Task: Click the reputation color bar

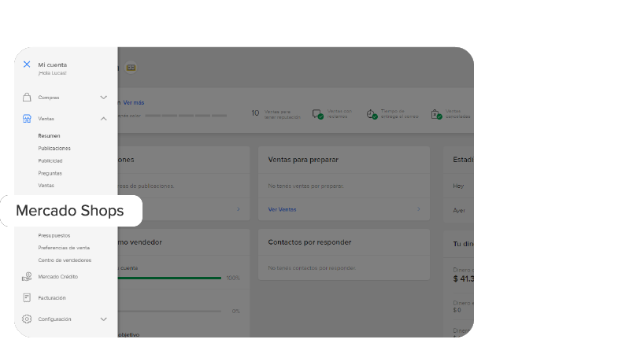Action: point(186,116)
